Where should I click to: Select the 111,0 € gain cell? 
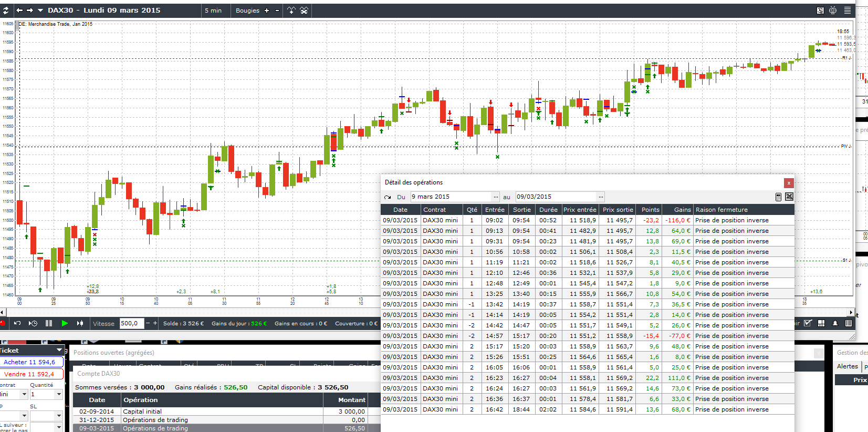point(678,378)
